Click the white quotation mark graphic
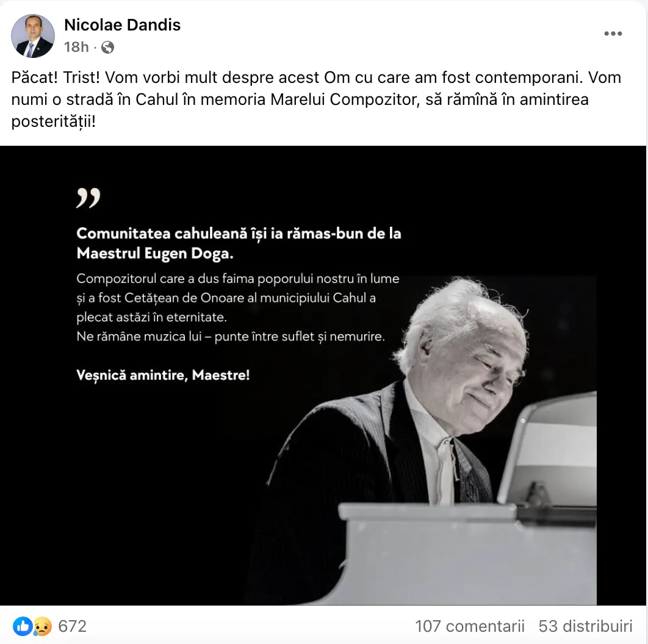The image size is (648, 644). tap(88, 198)
